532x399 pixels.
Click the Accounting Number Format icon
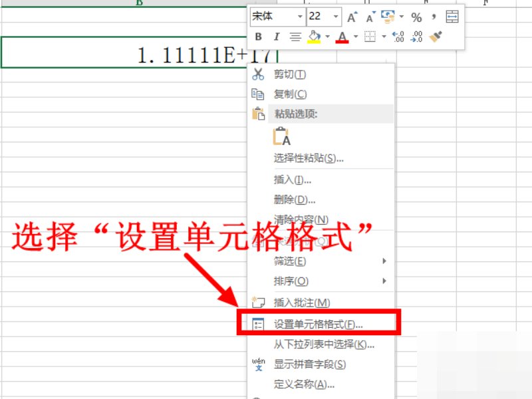tap(387, 16)
